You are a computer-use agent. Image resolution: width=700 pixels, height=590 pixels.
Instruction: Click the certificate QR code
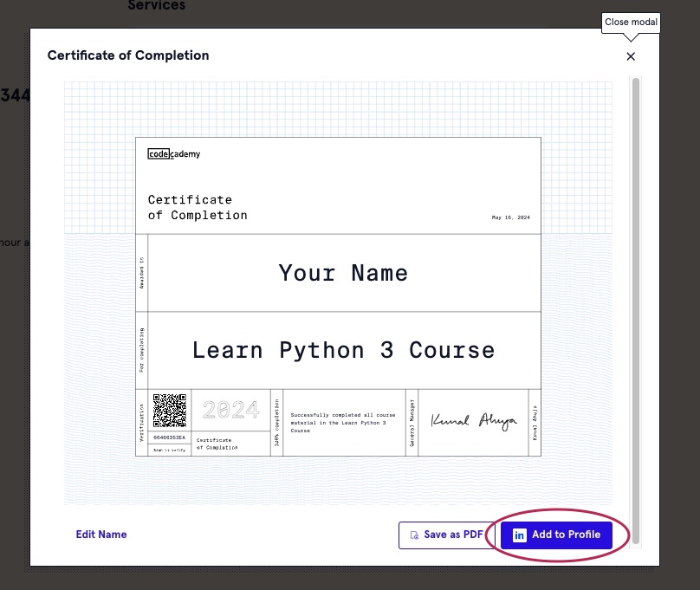click(x=170, y=410)
